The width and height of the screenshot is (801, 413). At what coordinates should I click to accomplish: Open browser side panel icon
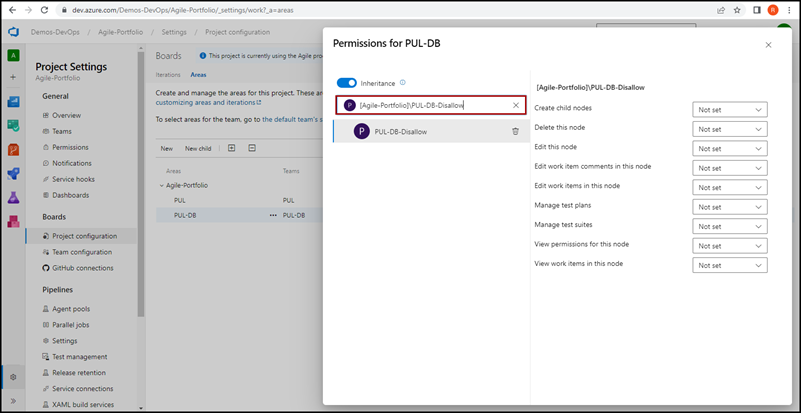(757, 10)
